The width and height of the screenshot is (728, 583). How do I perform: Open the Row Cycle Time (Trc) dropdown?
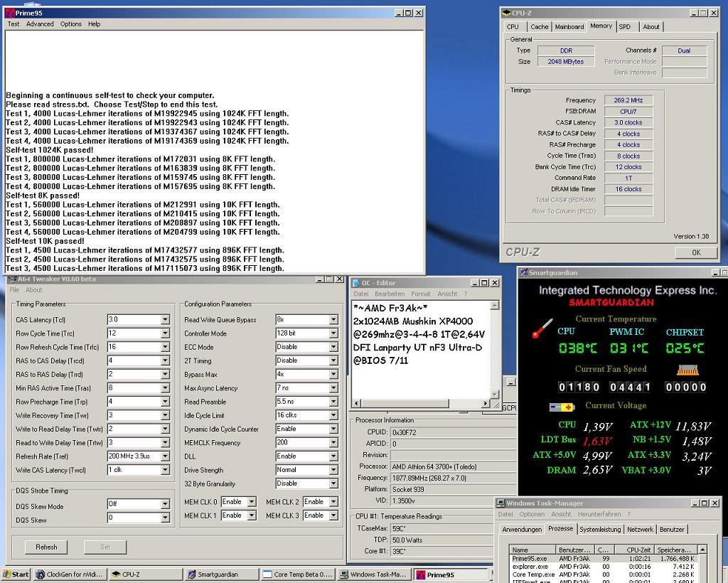coord(165,333)
